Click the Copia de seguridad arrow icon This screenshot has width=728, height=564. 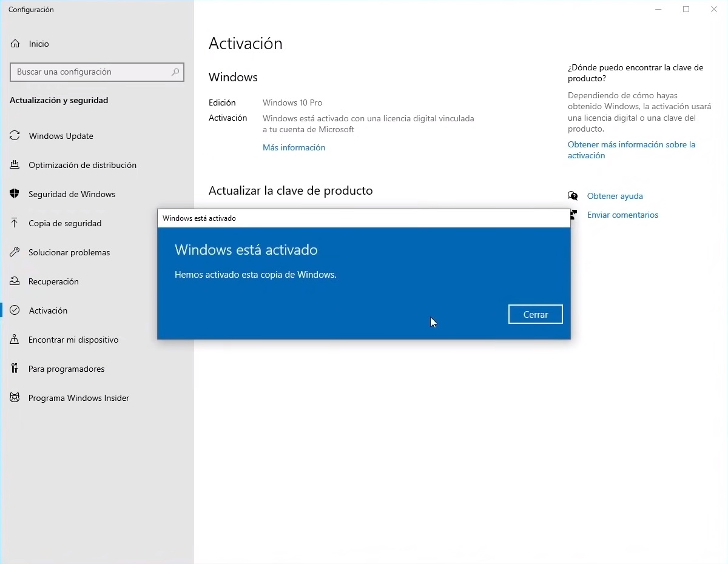pos(15,223)
